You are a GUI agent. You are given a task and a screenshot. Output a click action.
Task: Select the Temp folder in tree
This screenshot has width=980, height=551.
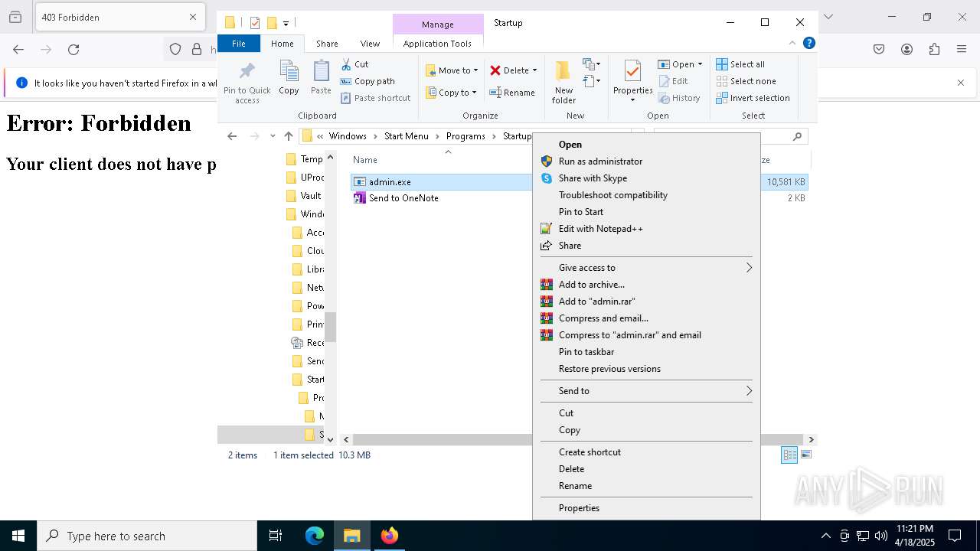click(305, 159)
